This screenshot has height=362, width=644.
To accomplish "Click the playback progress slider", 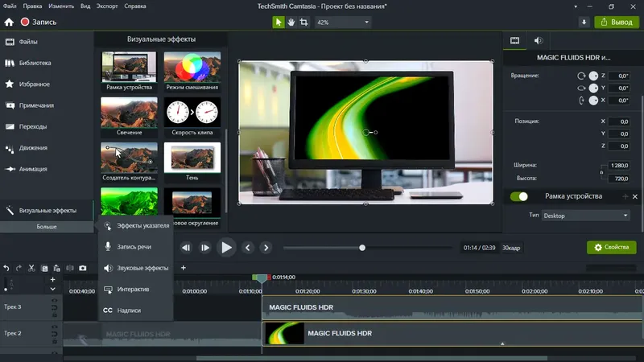I will [368, 248].
